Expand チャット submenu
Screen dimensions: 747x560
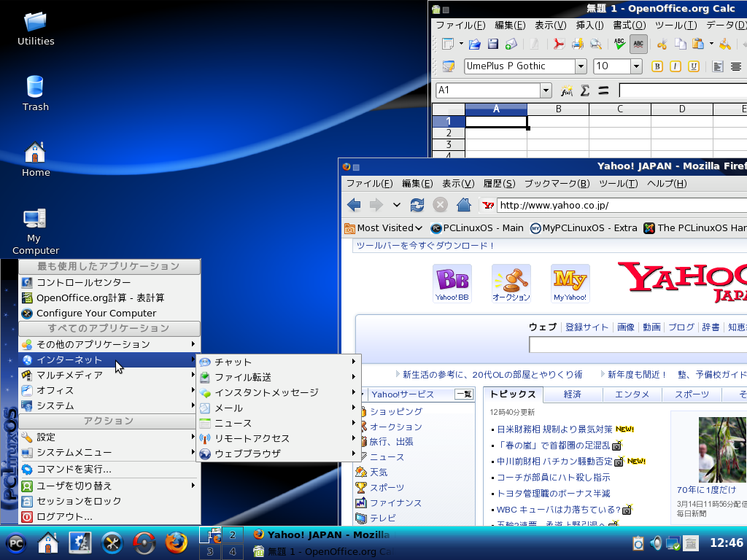point(278,362)
